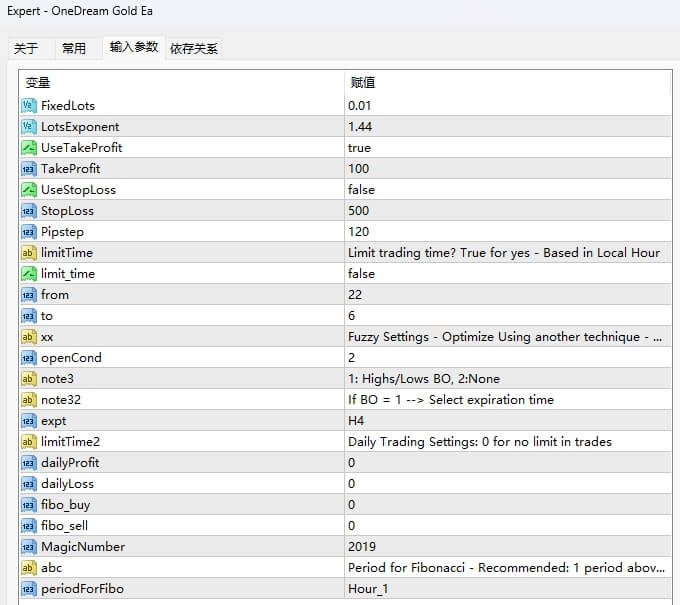Open the 关于 tab
Viewport: 680px width, 605px height.
[26, 48]
